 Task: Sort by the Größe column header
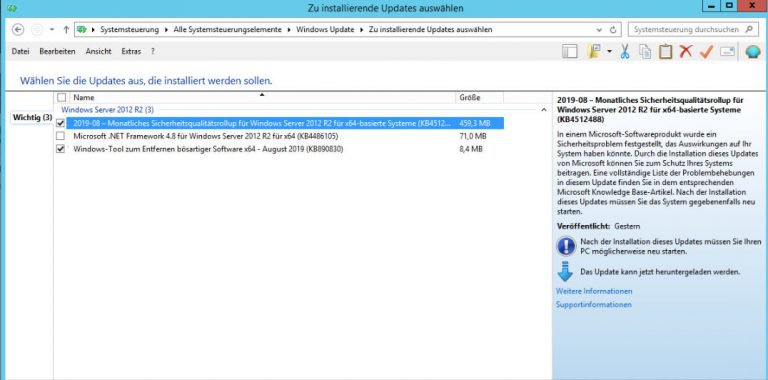click(x=479, y=97)
